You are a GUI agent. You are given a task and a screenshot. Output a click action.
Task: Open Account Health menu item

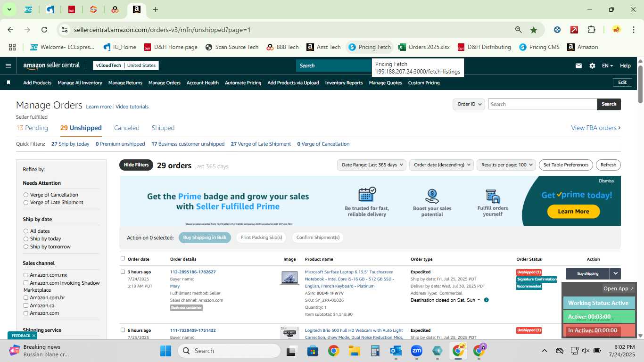pos(203,82)
